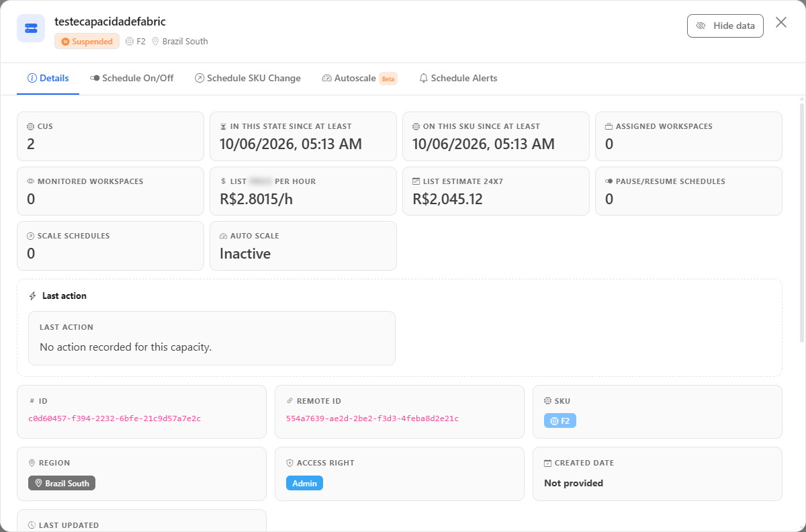The image size is (806, 532).
Task: Click the Hide data button
Action: 725,26
